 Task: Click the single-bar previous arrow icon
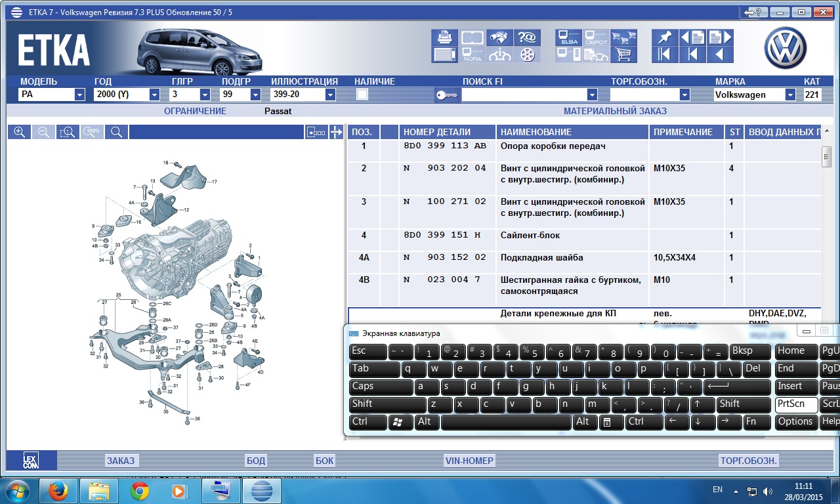click(x=692, y=54)
